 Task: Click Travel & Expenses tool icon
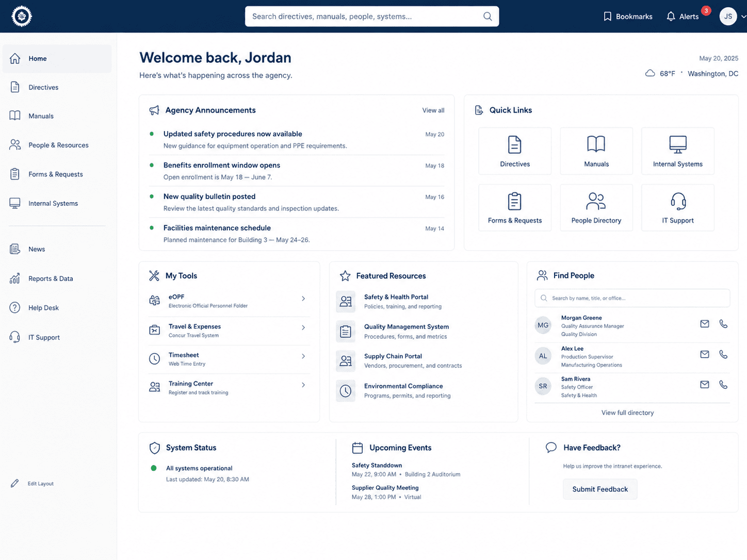[x=154, y=330]
